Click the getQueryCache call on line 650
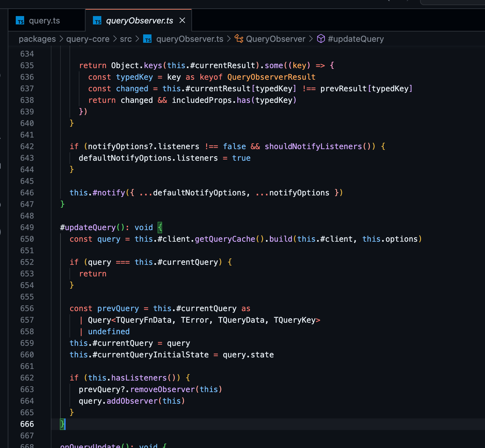Image resolution: width=485 pixels, height=448 pixels. [x=225, y=239]
